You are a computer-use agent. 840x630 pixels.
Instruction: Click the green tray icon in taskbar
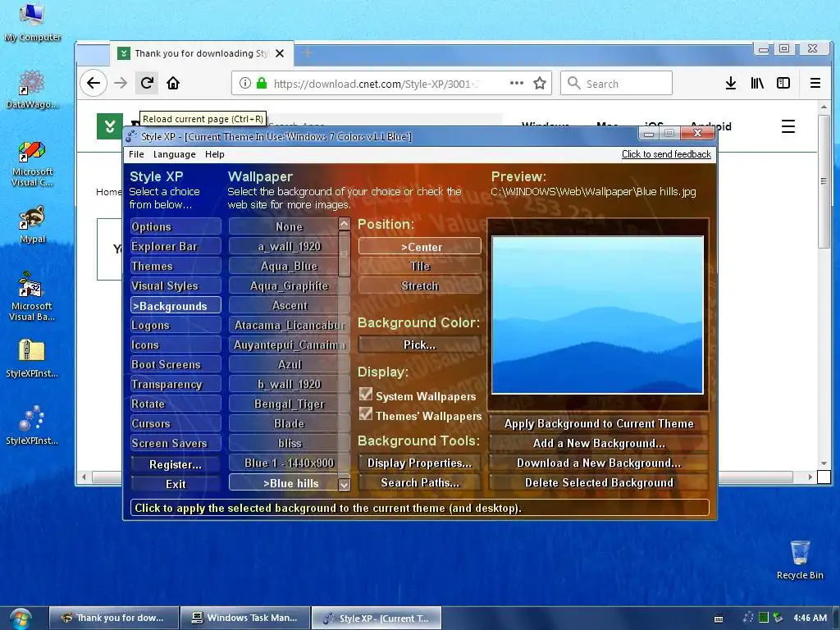pyautogui.click(x=764, y=618)
